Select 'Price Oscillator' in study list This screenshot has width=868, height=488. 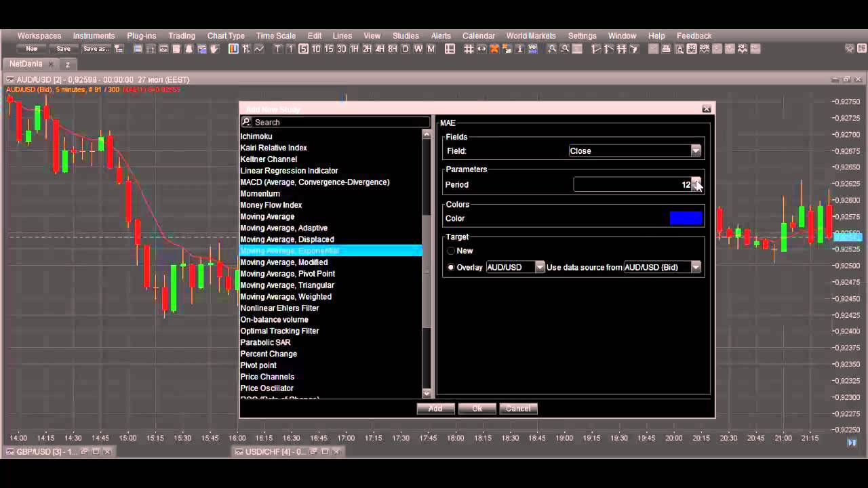[x=267, y=388]
